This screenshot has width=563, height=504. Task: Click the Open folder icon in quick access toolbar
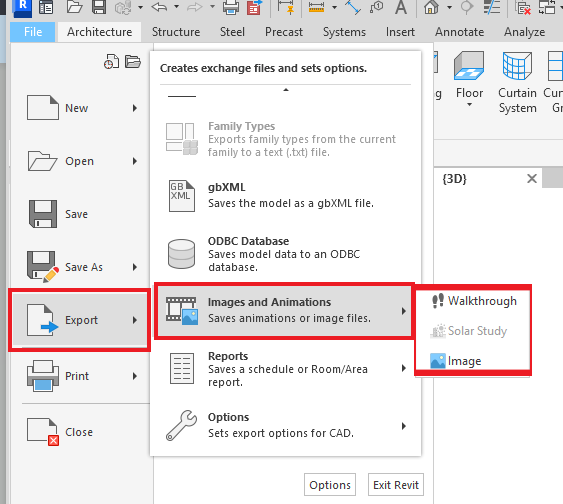[75, 7]
